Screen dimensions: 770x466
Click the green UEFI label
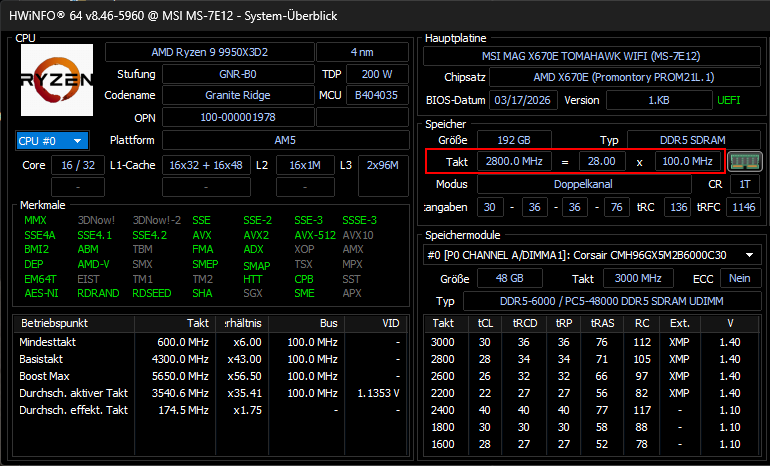(x=729, y=100)
